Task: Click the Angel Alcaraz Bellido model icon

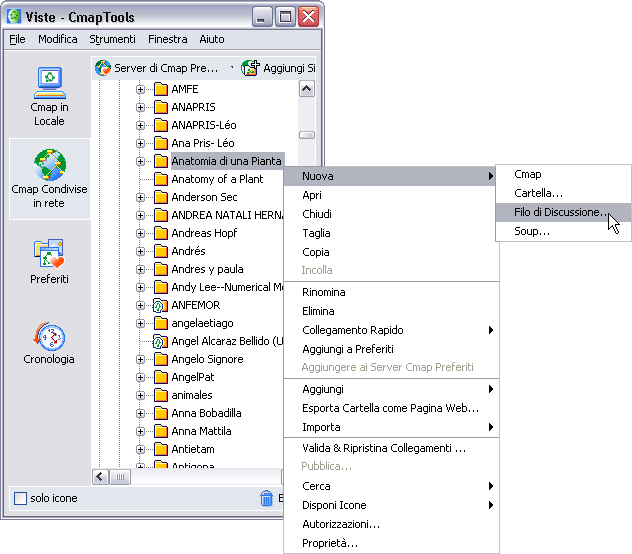Action: point(158,342)
